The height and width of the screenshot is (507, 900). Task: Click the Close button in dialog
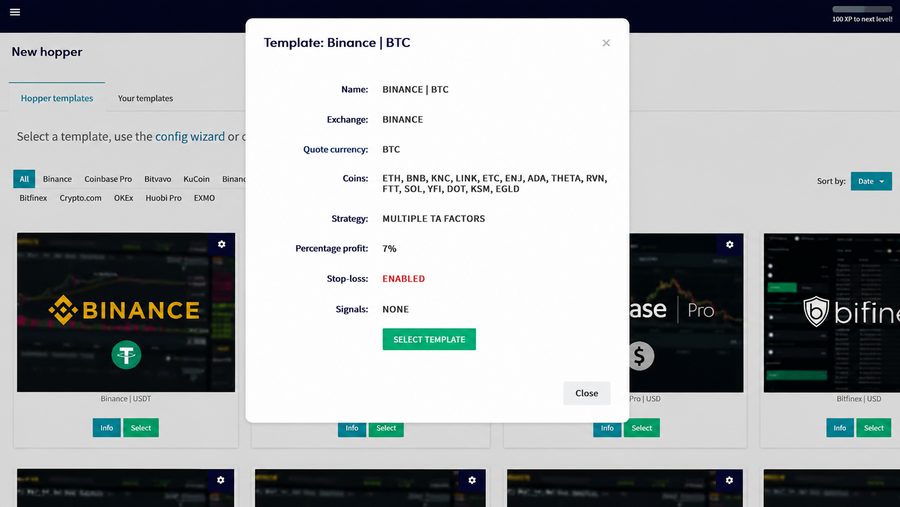click(587, 393)
